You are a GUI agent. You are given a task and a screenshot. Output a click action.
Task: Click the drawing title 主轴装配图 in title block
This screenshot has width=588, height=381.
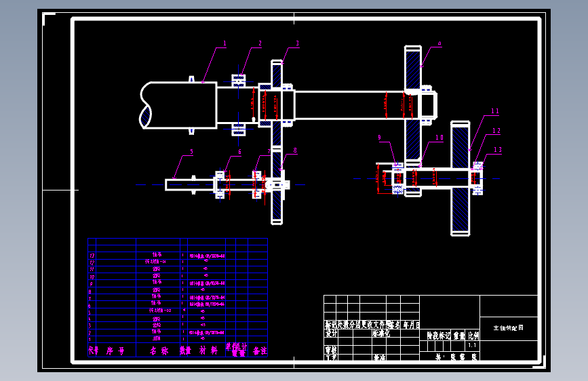[508, 327]
